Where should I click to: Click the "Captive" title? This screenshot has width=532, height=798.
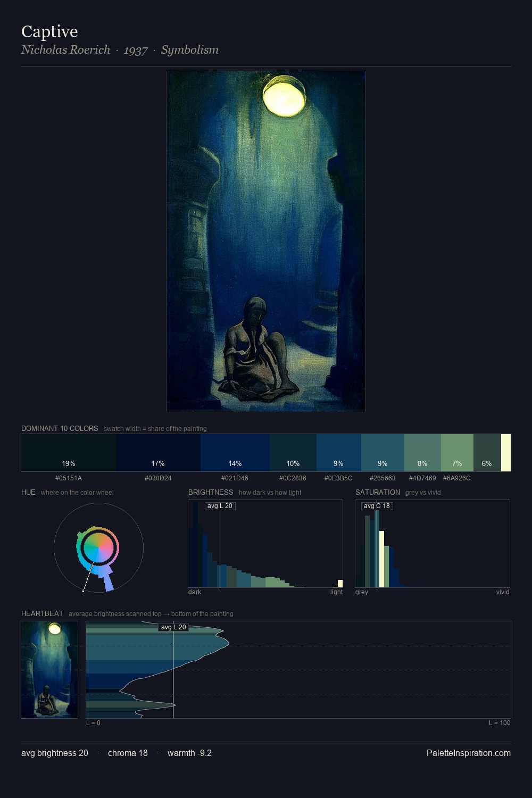49,31
